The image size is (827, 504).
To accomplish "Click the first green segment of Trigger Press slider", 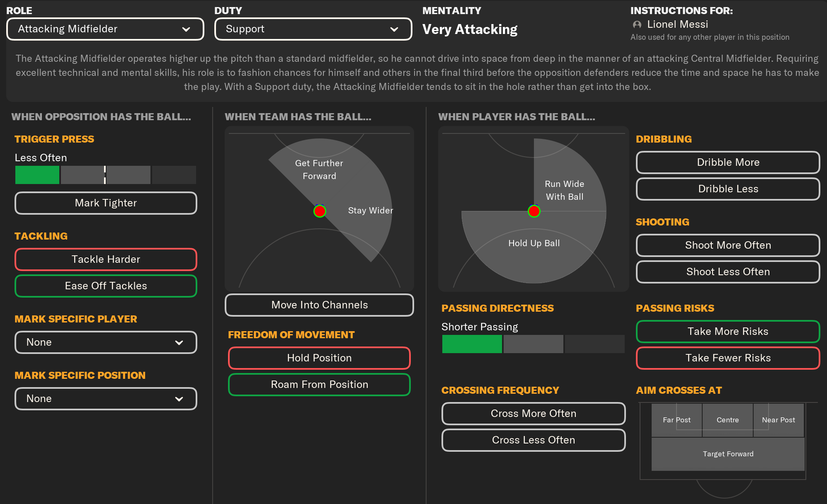I will click(37, 175).
